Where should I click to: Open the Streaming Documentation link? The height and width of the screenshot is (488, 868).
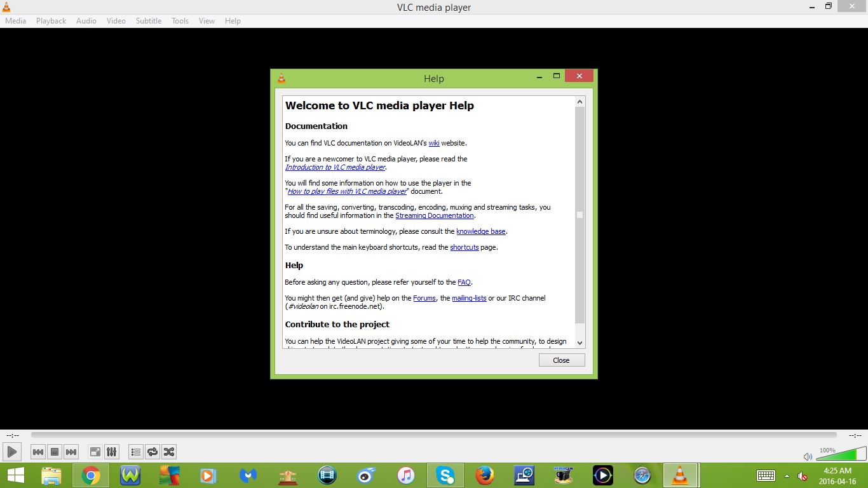[435, 215]
